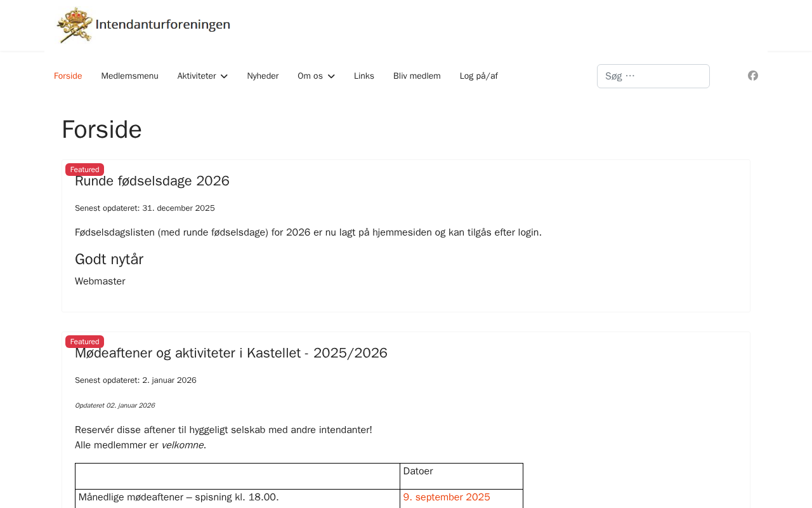Open article Runde fødselsdage 2026
The height and width of the screenshot is (508, 812).
[x=152, y=181]
